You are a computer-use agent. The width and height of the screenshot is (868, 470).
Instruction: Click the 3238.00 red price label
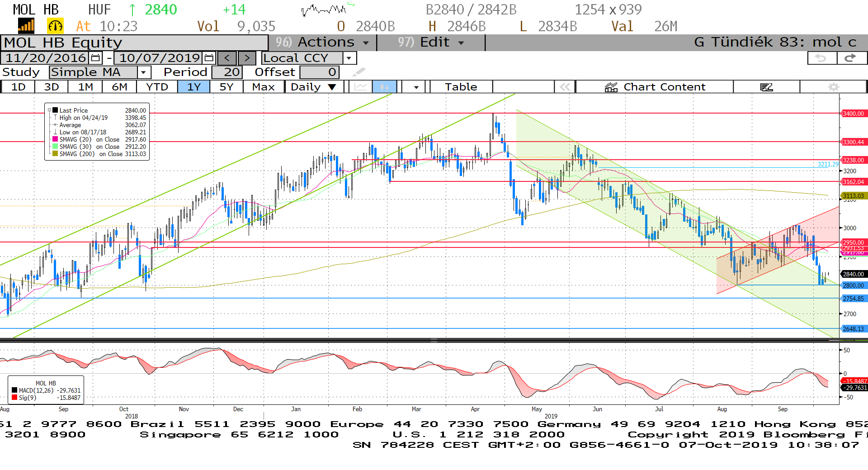853,160
